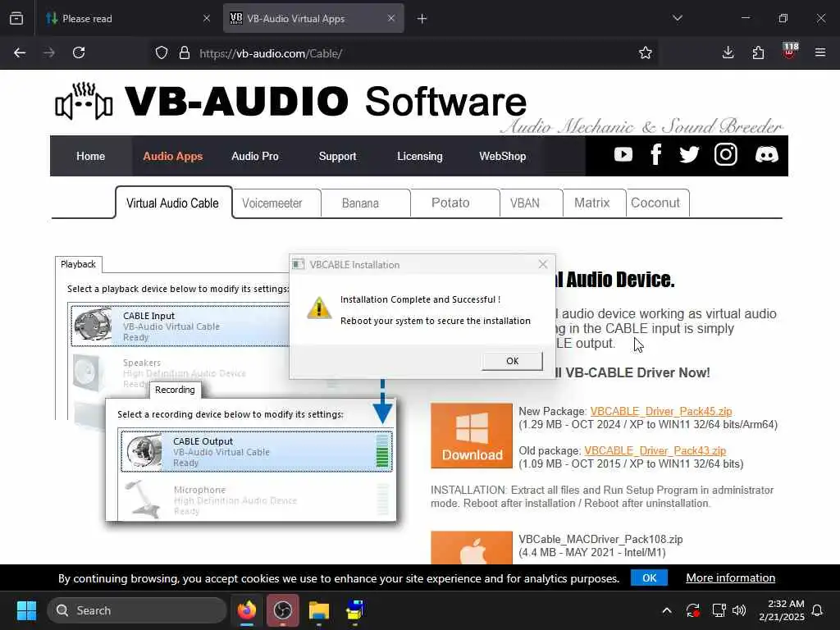Accept cookies with the blue OK button
Image resolution: width=840 pixels, height=630 pixels.
[x=649, y=577]
